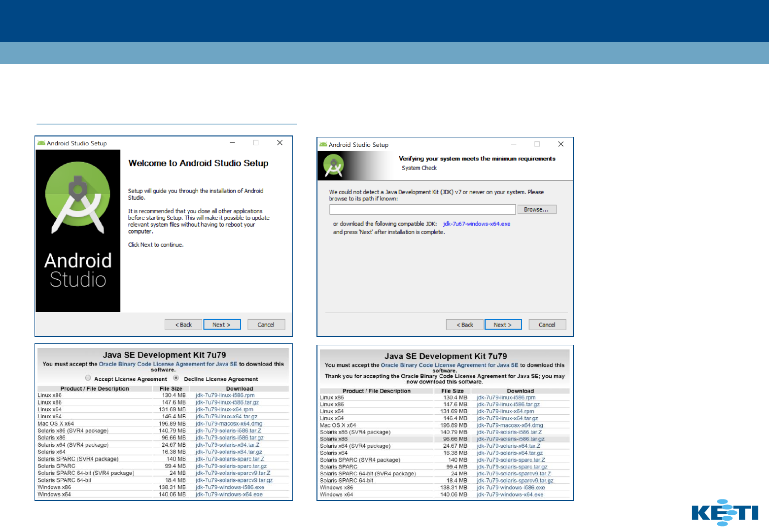
Task: Click Next in the System Check window
Action: 503,325
